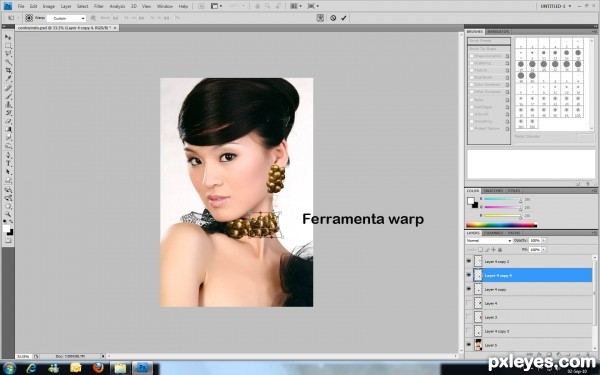600x375 pixels.
Task: Cancel the warp transform
Action: point(333,18)
